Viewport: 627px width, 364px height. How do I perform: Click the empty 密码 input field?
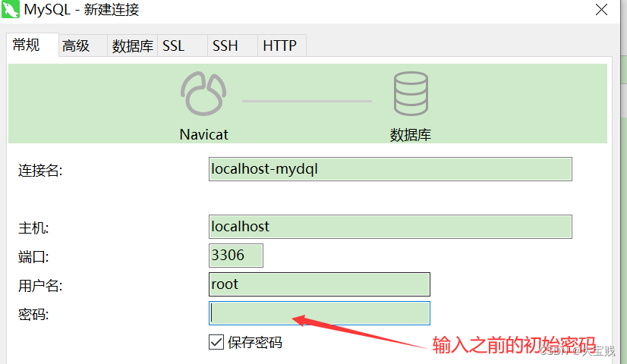click(x=319, y=313)
